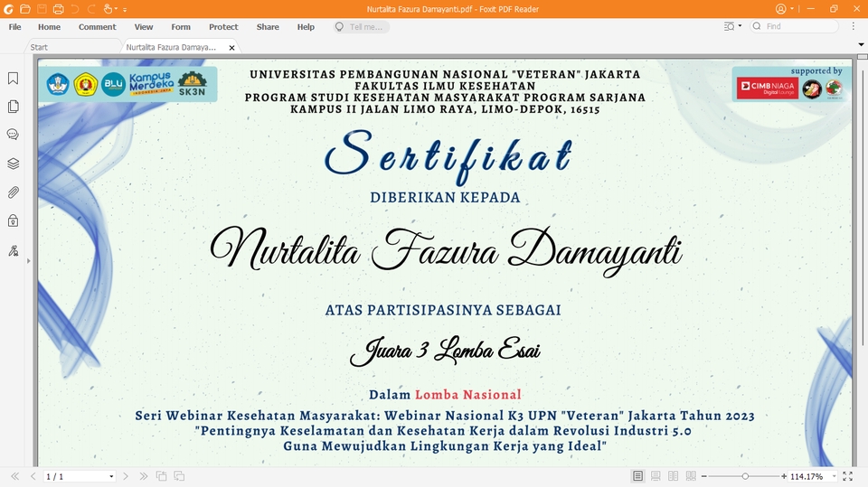
Task: Toggle Continuous page view mode
Action: (656, 476)
